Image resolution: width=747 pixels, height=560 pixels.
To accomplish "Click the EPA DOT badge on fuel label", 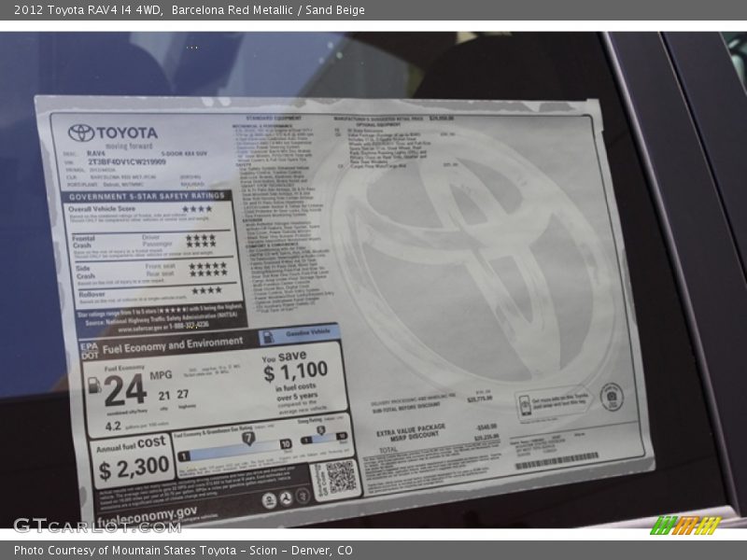I will (x=89, y=351).
